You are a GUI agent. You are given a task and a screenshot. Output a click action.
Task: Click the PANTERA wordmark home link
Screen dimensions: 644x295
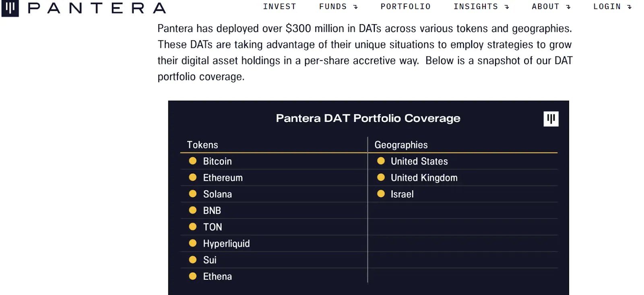click(97, 8)
